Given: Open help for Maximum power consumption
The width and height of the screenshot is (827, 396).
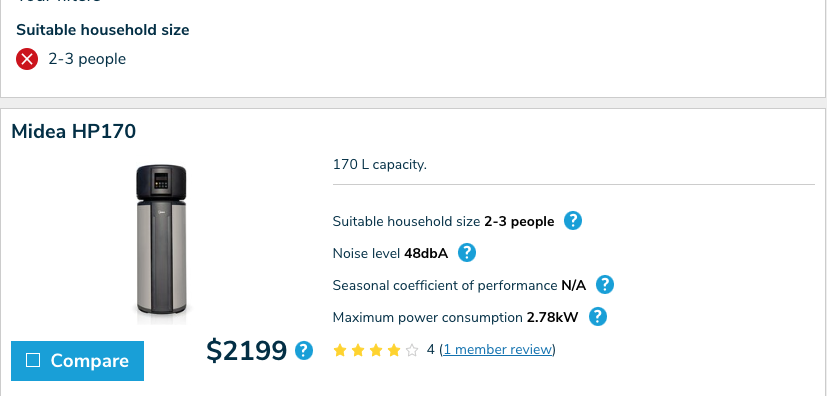Looking at the screenshot, I should pos(598,317).
